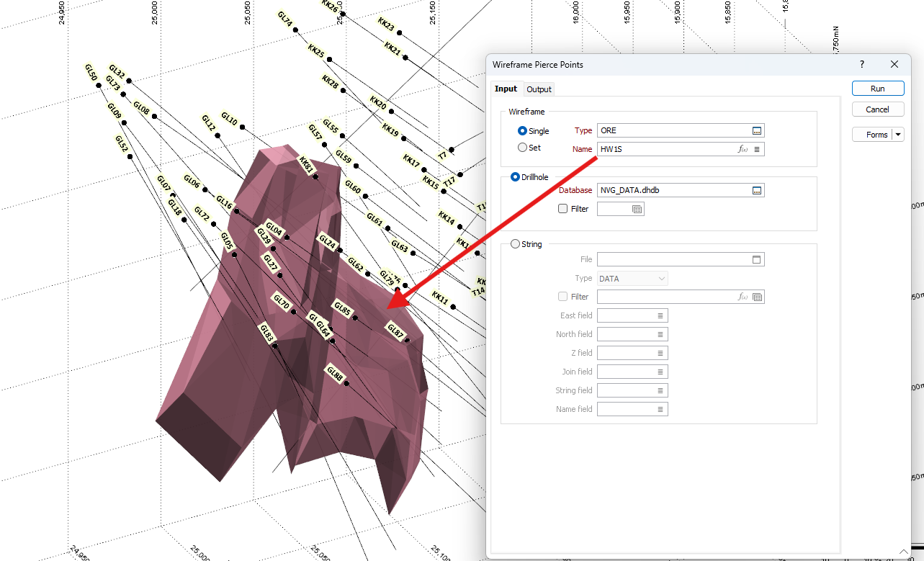This screenshot has height=561, width=924.
Task: Select the Set radio button for Wireframe
Action: pyautogui.click(x=522, y=147)
